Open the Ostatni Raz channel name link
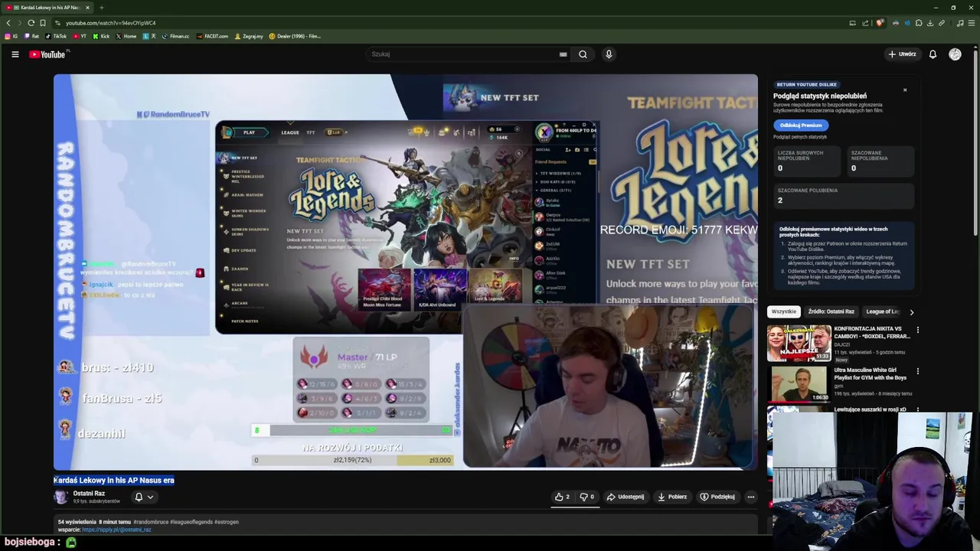Viewport: 980px width, 551px height. tap(89, 494)
